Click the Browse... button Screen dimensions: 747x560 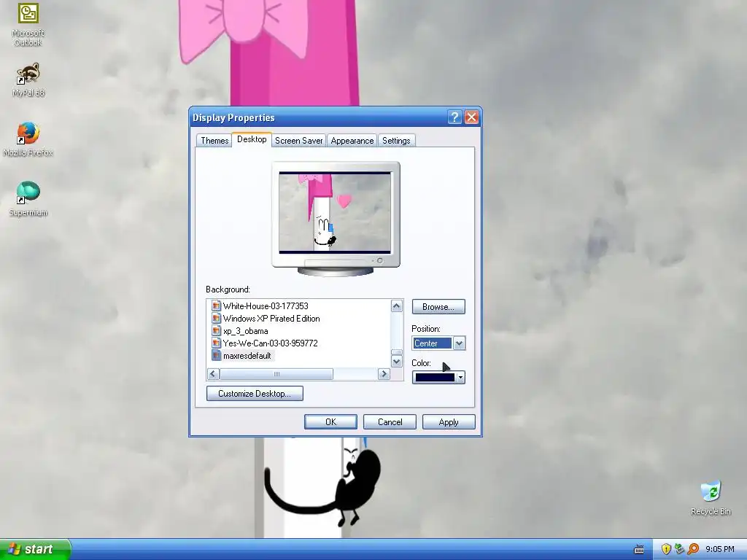(x=438, y=307)
